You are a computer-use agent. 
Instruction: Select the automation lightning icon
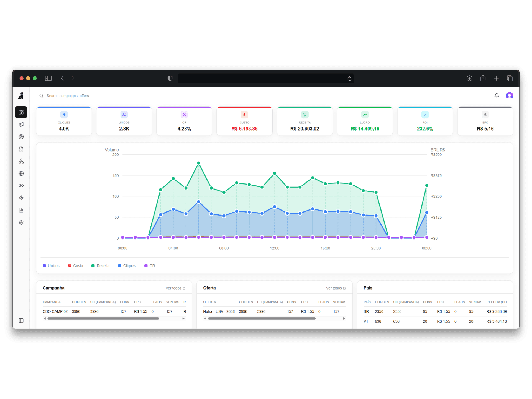[21, 198]
